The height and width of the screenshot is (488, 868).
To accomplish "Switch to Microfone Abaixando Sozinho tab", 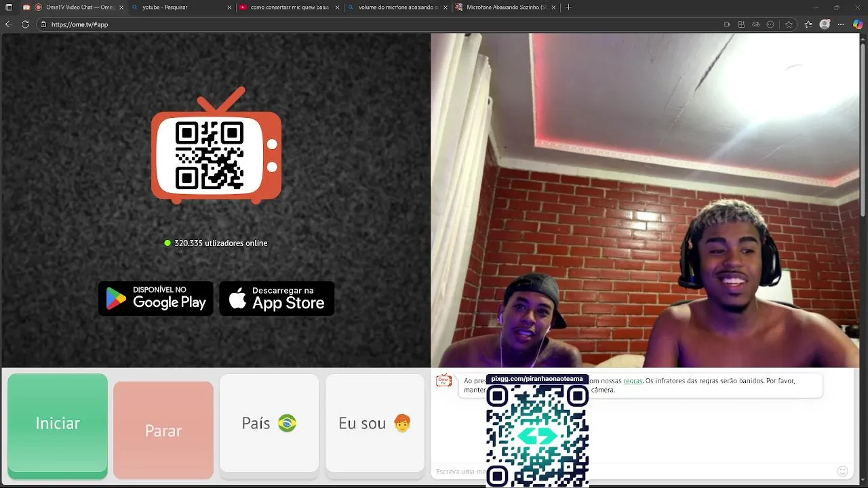I will (x=507, y=7).
